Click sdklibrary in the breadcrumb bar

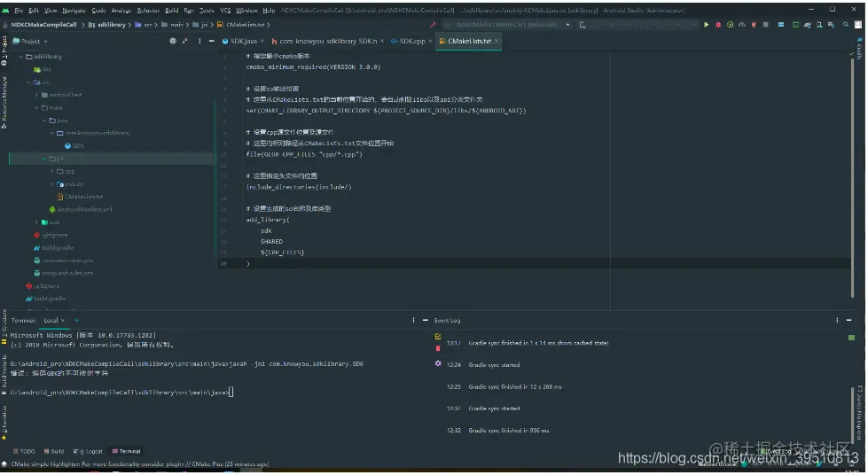pos(107,25)
